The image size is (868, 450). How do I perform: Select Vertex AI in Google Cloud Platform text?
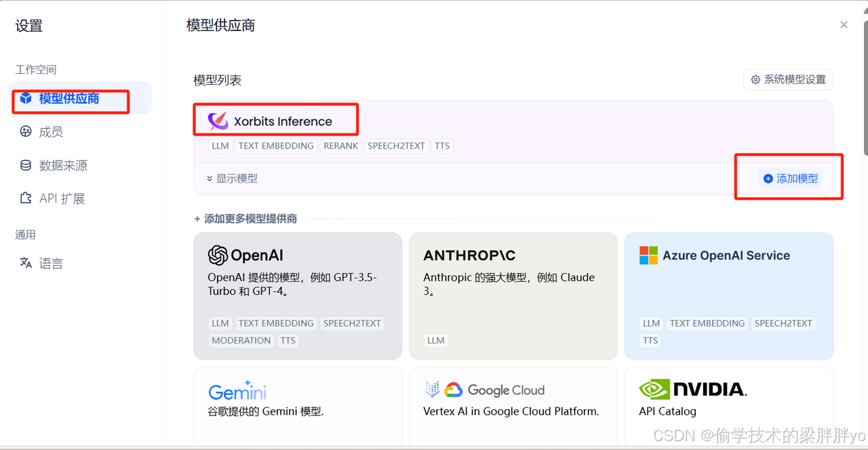click(x=511, y=411)
